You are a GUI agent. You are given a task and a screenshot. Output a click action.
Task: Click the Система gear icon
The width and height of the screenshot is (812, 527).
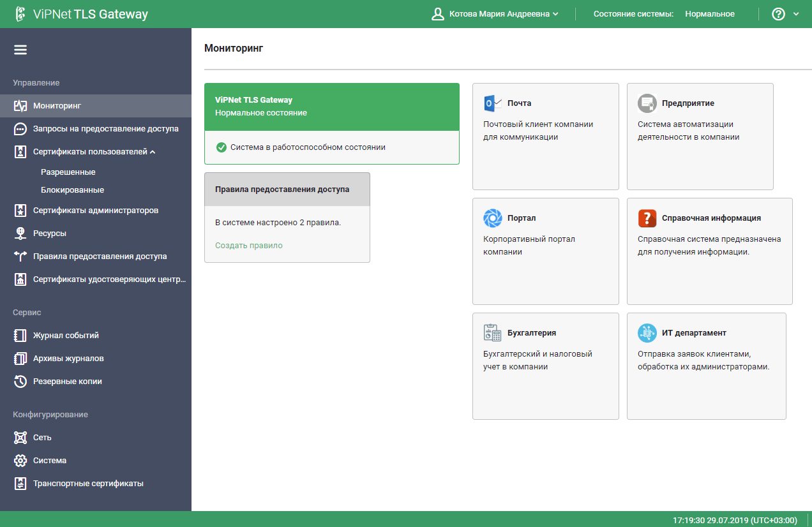pos(20,461)
